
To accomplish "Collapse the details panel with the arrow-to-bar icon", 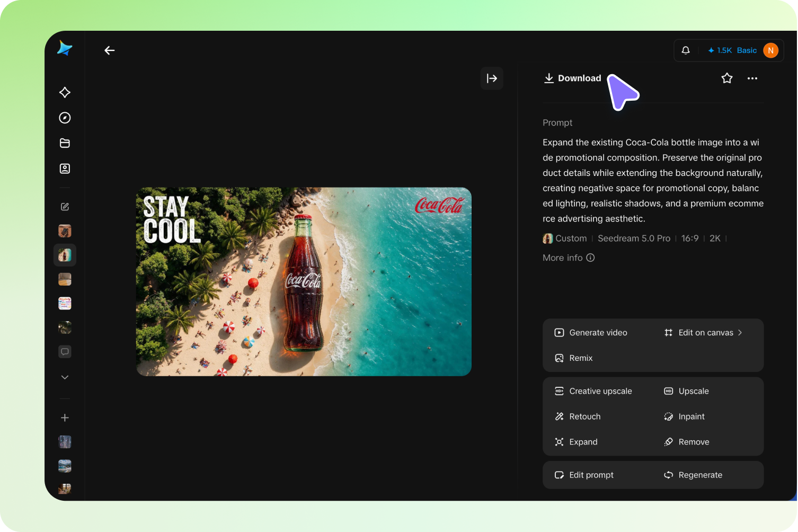I will (492, 78).
